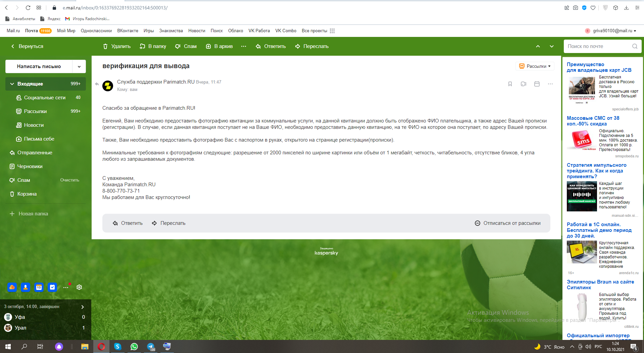Expand the compose button dropdown arrow
The height and width of the screenshot is (353, 644).
pos(79,66)
